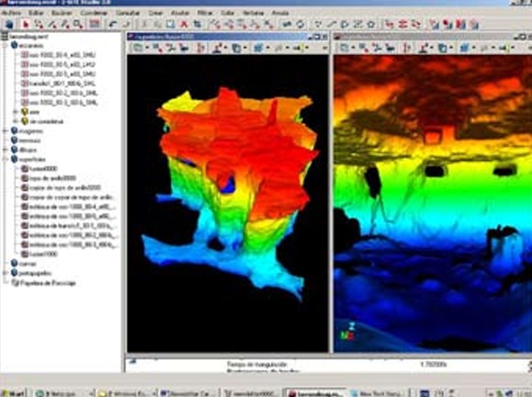Click the circular refresh arrows toolbar icon

(300, 25)
